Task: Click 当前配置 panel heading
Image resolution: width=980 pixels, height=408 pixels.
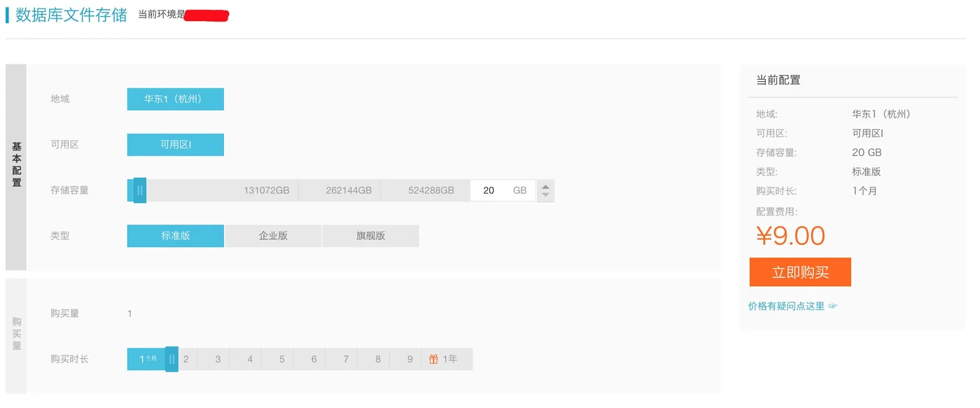Action: point(778,80)
